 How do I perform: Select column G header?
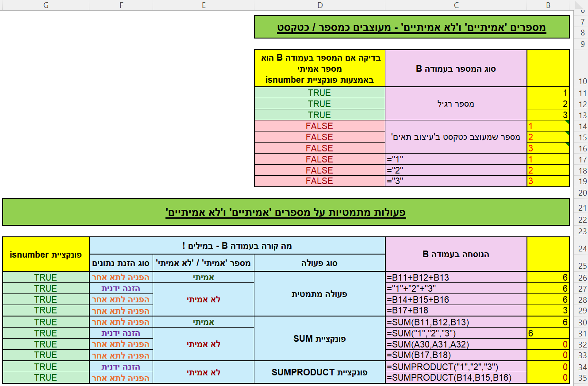pyautogui.click(x=46, y=4)
